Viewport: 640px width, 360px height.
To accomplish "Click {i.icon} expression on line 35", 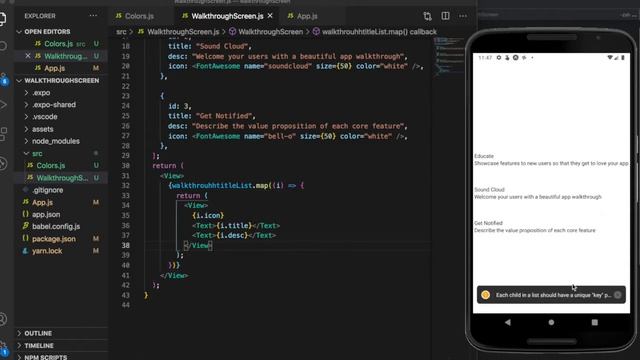I will coord(208,216).
